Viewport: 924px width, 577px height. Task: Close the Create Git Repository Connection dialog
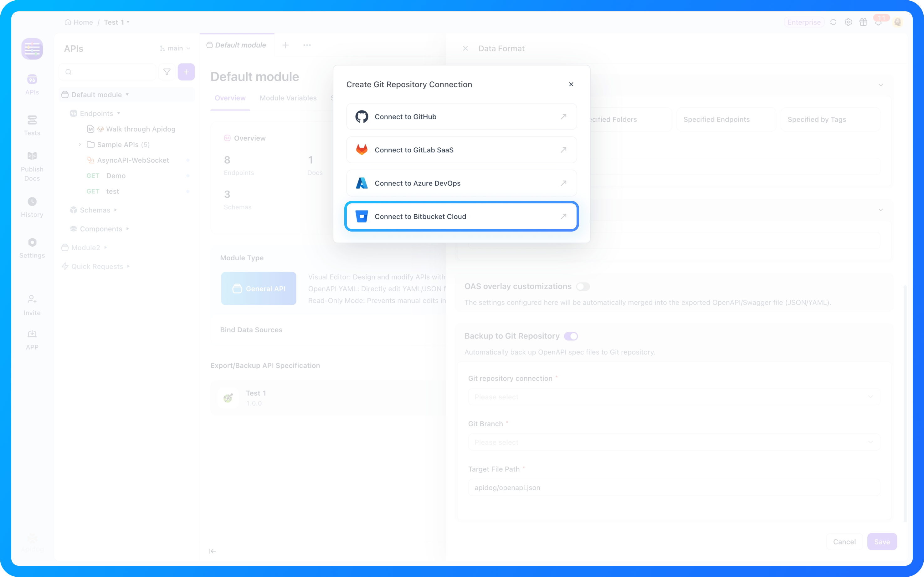pyautogui.click(x=571, y=84)
